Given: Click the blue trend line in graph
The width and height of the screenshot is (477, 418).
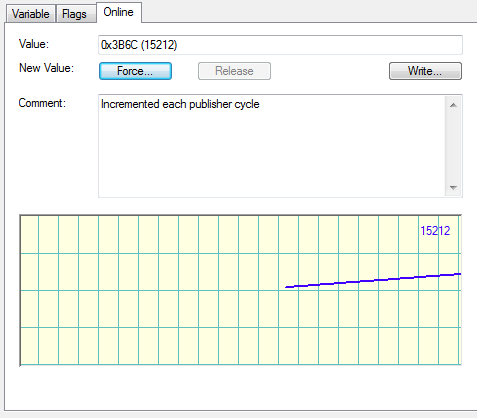Looking at the screenshot, I should pos(373,280).
